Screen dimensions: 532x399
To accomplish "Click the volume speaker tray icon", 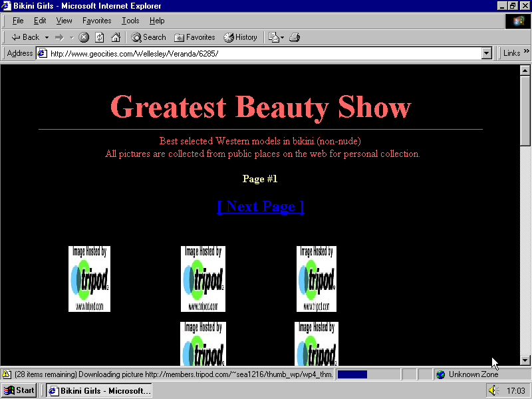I will tap(493, 390).
